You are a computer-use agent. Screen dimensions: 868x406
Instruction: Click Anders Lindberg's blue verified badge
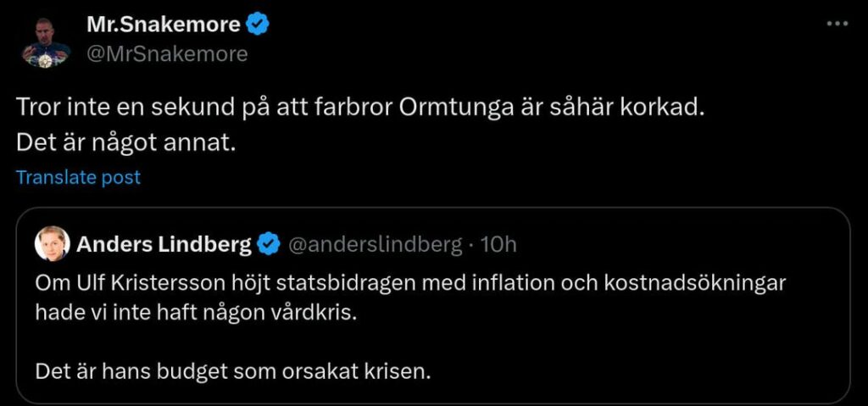(x=270, y=245)
